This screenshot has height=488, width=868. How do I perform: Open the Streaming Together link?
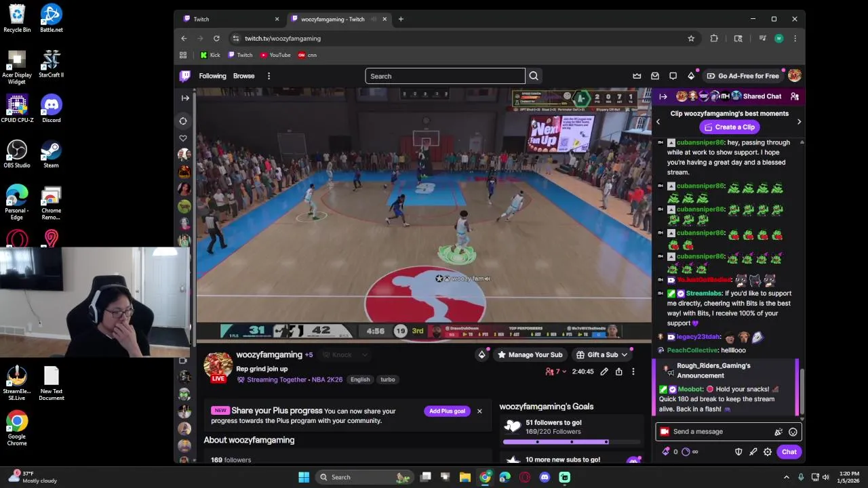277,380
